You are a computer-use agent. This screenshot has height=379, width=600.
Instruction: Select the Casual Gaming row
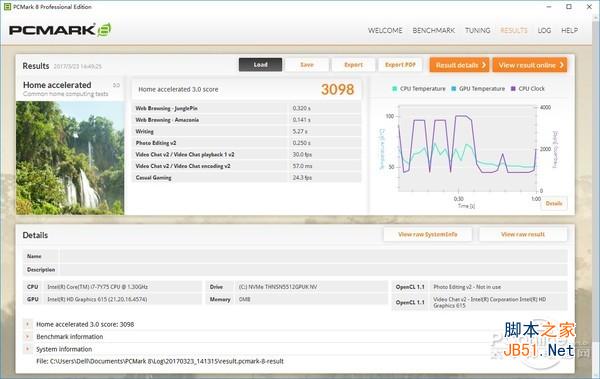[x=246, y=177]
